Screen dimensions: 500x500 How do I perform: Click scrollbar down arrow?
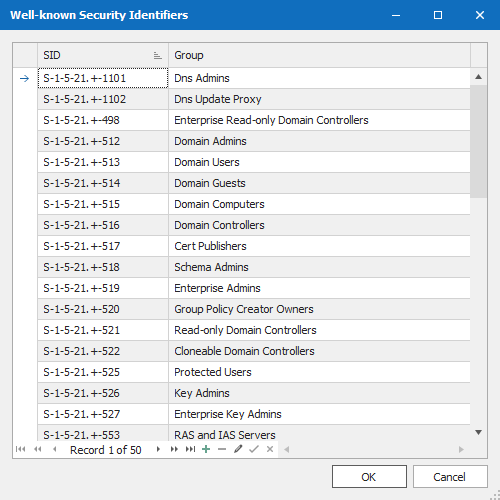tap(479, 433)
